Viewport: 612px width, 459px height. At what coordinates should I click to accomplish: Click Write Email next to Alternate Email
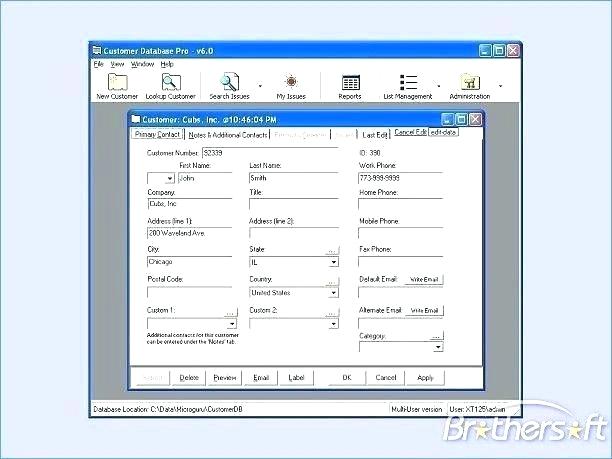pos(424,311)
